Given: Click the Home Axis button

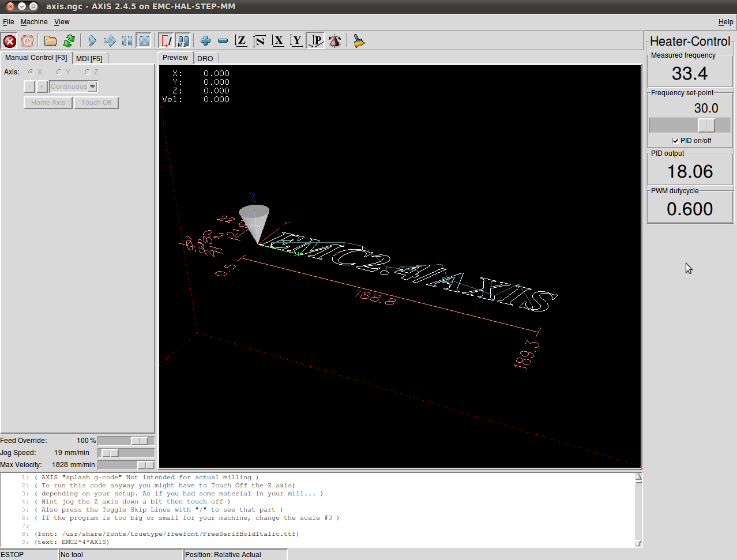Looking at the screenshot, I should coord(48,103).
